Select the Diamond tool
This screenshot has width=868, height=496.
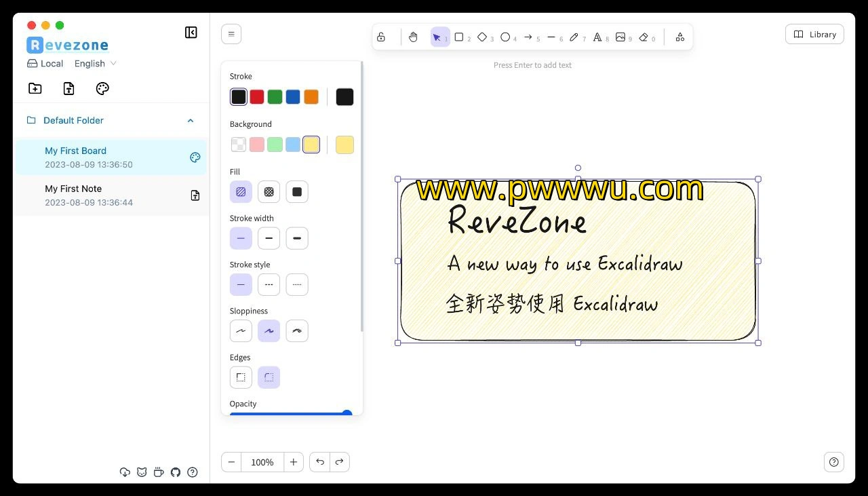pos(486,37)
